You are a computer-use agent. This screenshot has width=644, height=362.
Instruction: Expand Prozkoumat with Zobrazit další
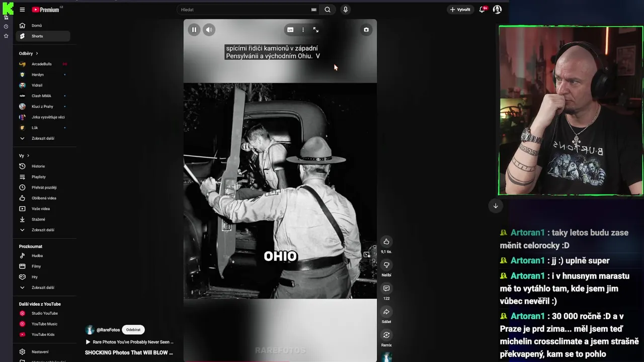point(43,288)
